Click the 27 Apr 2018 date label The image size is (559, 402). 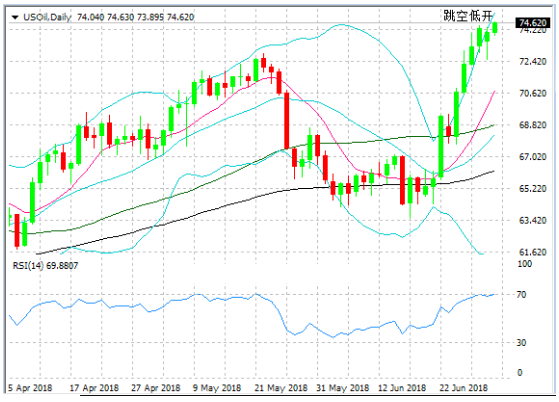156,388
